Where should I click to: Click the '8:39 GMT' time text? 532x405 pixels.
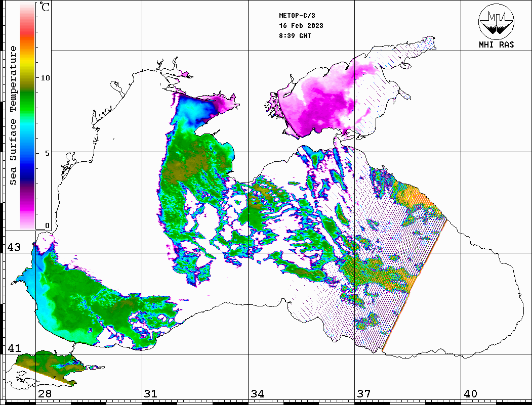point(295,35)
